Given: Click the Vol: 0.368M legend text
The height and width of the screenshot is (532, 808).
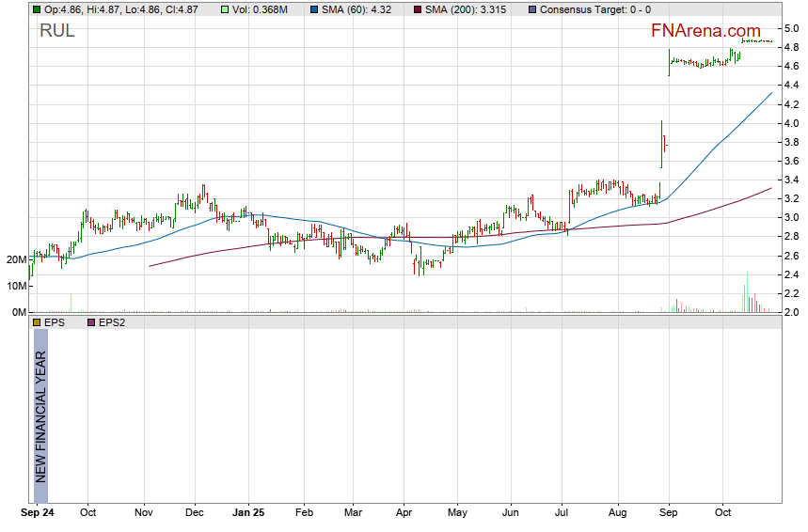Looking at the screenshot, I should pyautogui.click(x=263, y=9).
